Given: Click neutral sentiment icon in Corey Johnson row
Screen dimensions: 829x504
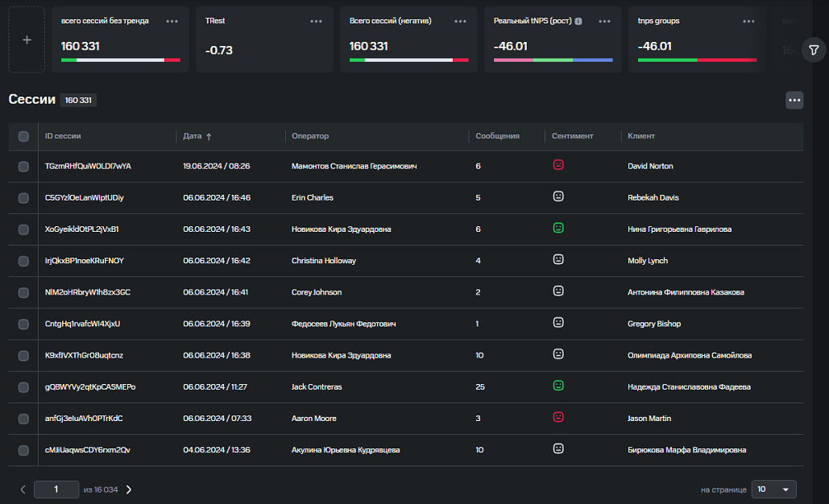Looking at the screenshot, I should 558,291.
